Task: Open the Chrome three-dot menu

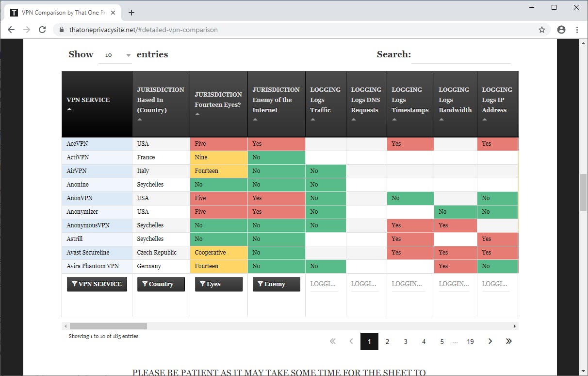Action: [577, 30]
